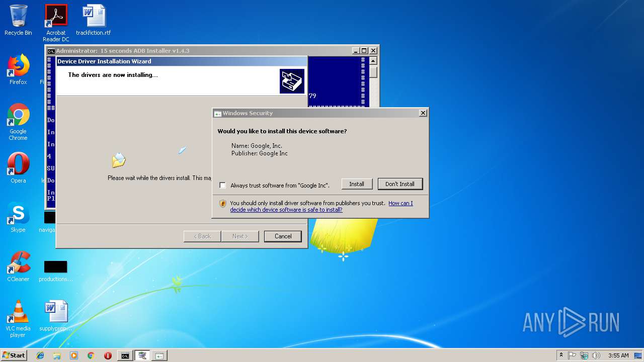Launch CCleaner desktop shortcut
The height and width of the screenshot is (362, 644).
click(x=18, y=266)
